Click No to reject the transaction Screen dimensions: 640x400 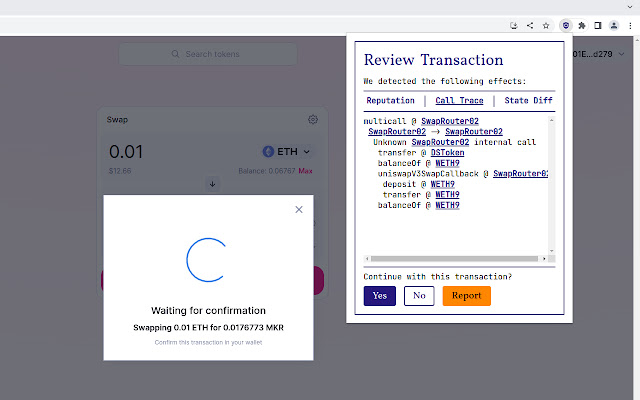pos(419,296)
